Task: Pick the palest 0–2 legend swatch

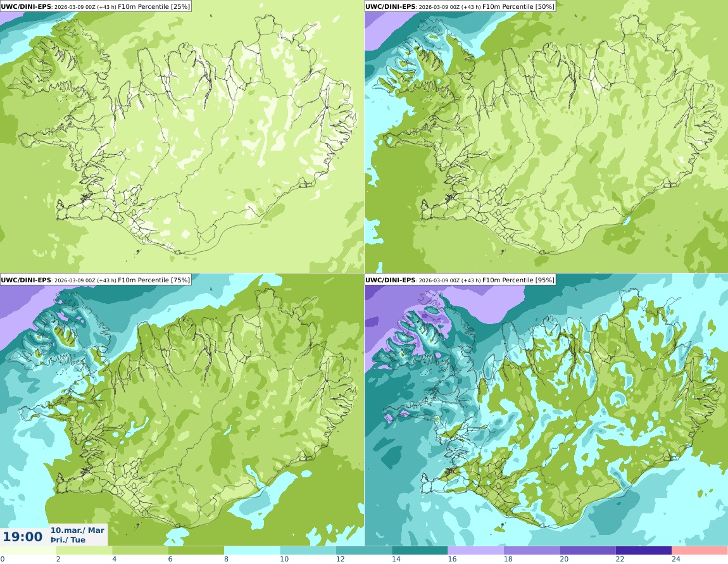Action: [28, 551]
